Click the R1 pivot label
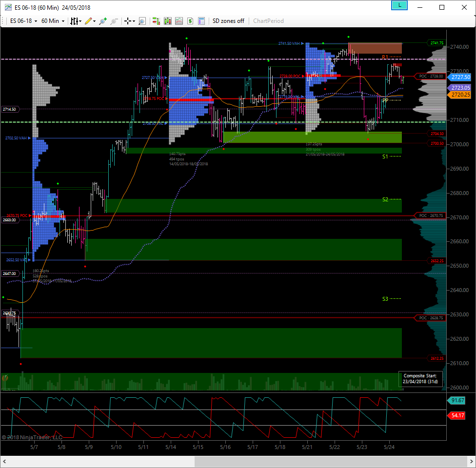476x468 pixels. [x=385, y=57]
